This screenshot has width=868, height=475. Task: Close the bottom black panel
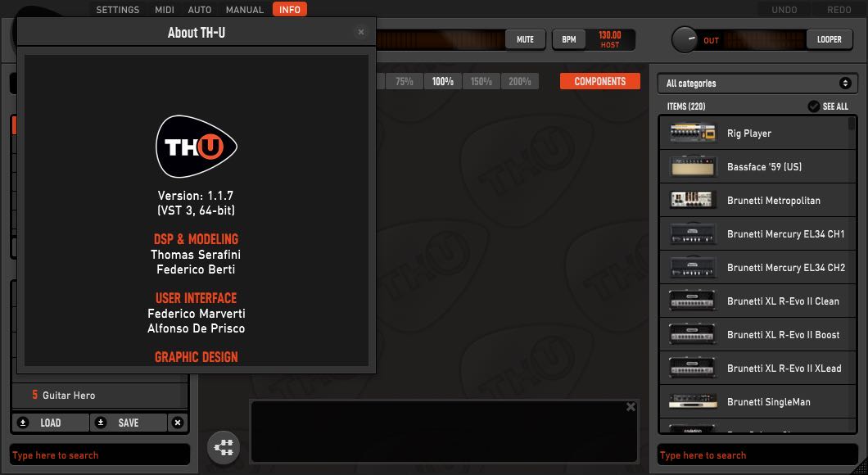(631, 407)
